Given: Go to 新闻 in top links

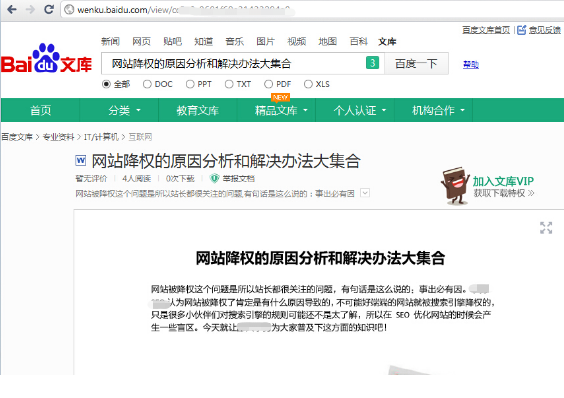Looking at the screenshot, I should pyautogui.click(x=110, y=42).
